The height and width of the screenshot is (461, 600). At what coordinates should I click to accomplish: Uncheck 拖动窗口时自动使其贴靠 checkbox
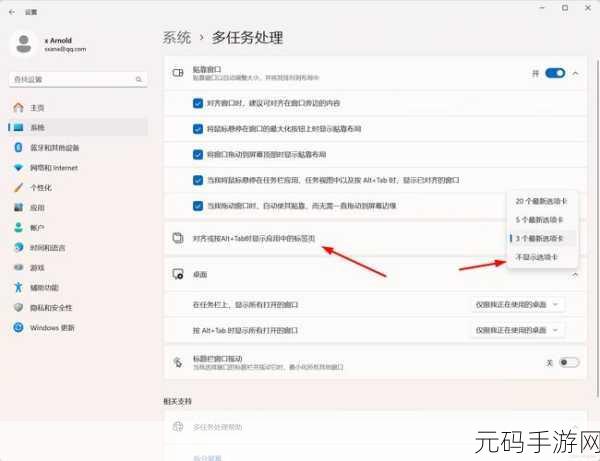198,206
